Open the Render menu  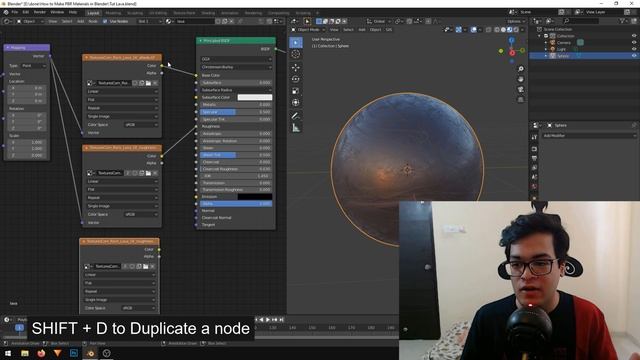[40, 12]
